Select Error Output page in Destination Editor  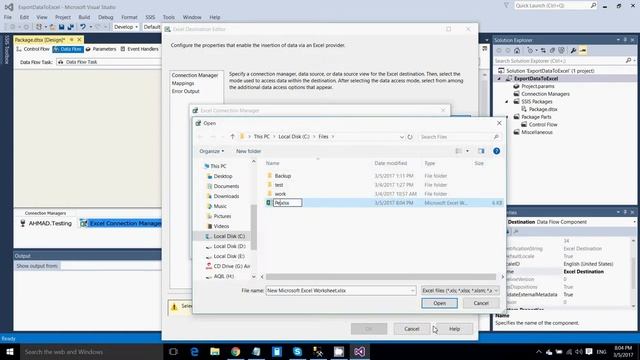185,91
